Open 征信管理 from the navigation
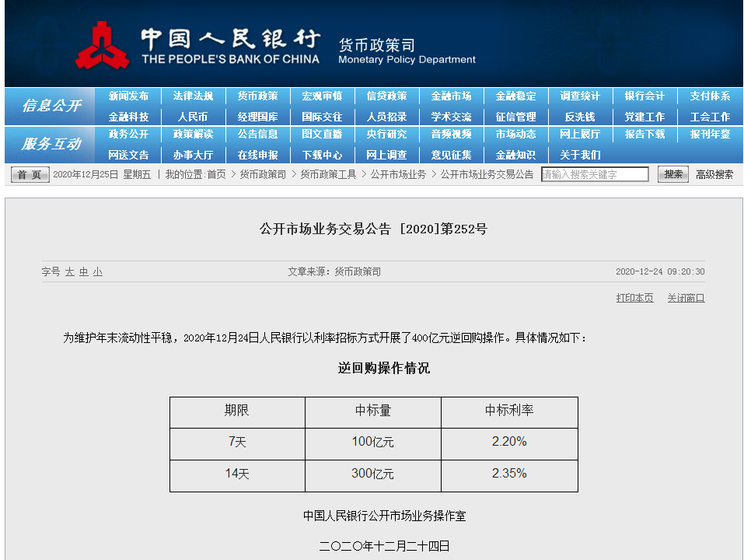The image size is (744, 560). coord(516,115)
